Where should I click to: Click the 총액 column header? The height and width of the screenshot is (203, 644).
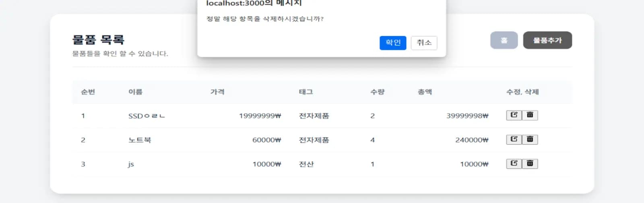tap(425, 92)
